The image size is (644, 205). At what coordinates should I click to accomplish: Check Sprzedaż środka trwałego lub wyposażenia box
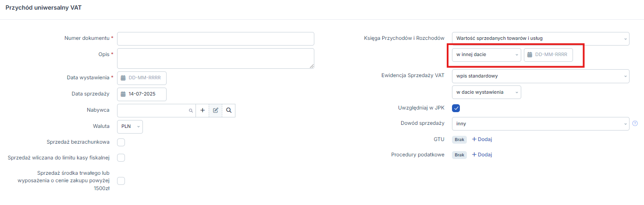coord(121,180)
